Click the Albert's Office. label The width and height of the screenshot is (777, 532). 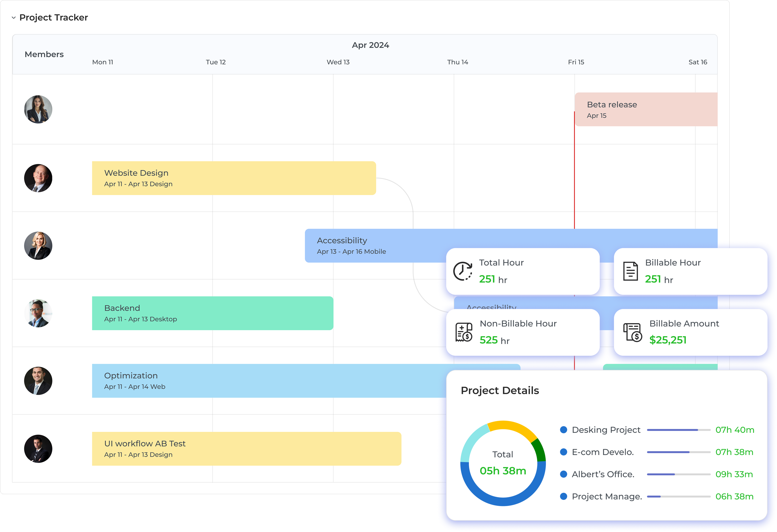[603, 474]
